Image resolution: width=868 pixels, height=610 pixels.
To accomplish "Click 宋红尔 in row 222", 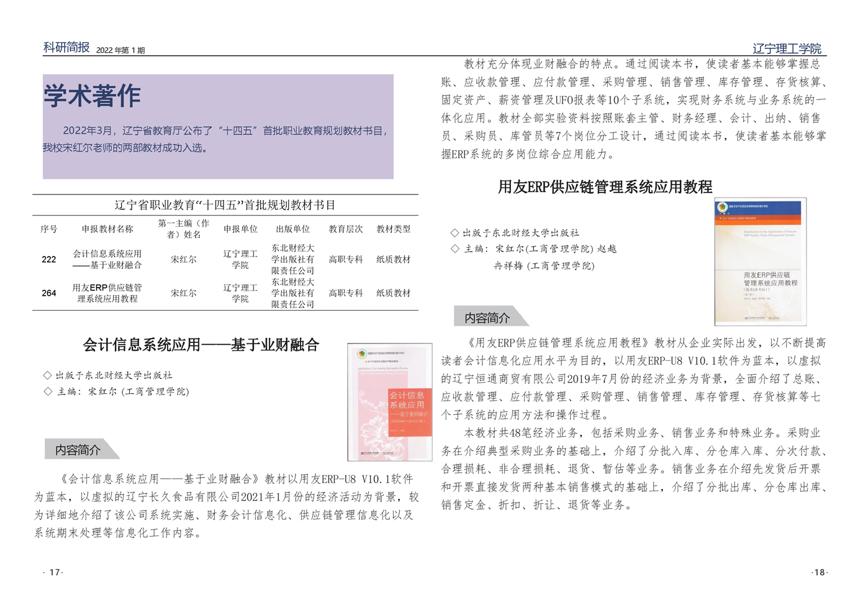I will (x=184, y=260).
